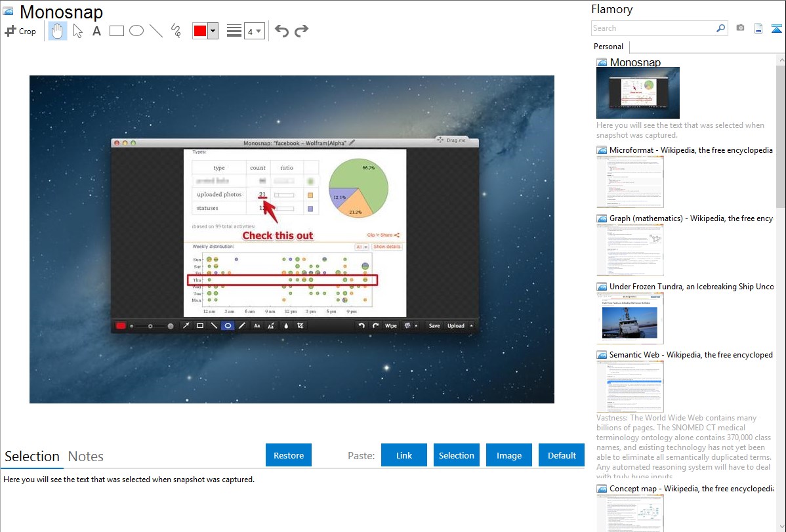The height and width of the screenshot is (532, 786).
Task: Paste as Image
Action: (509, 455)
